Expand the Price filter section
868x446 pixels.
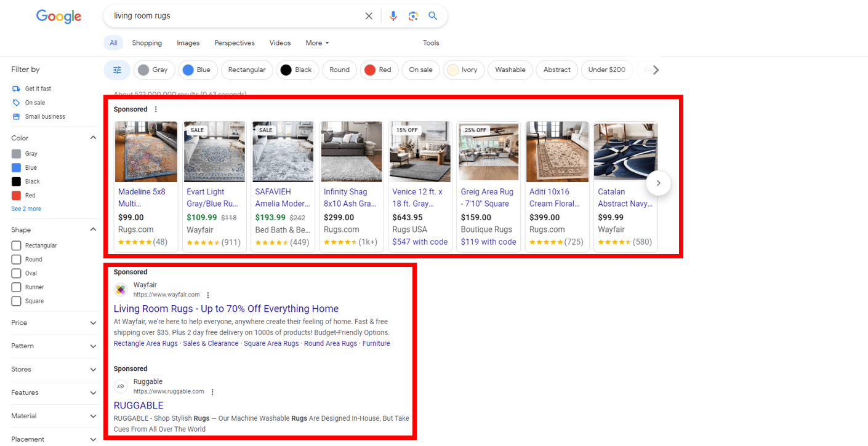93,323
